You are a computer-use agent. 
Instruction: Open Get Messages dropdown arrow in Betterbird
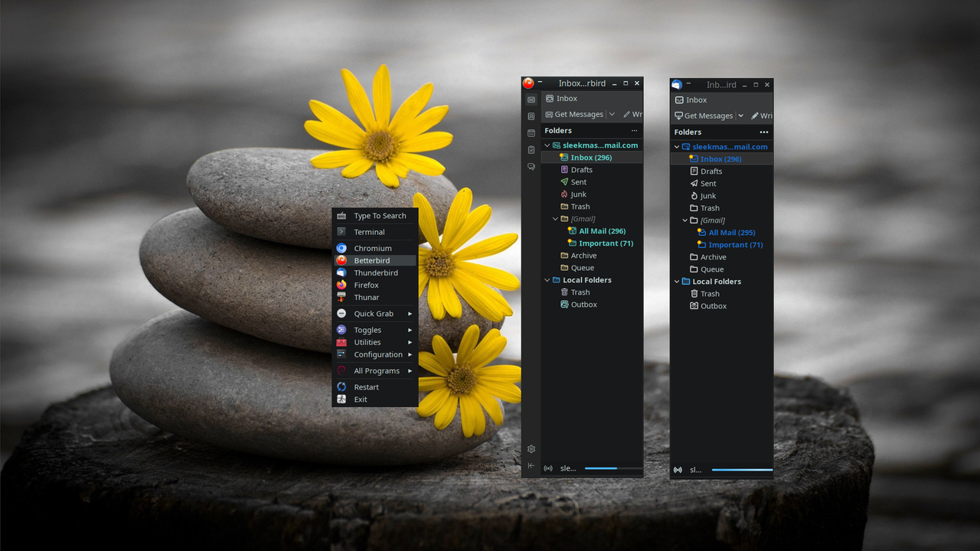[612, 115]
